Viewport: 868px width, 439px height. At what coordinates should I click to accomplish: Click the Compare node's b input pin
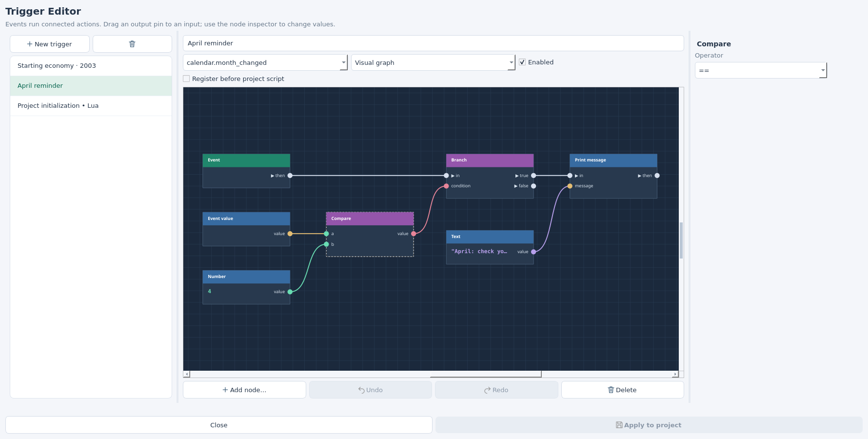click(x=326, y=244)
